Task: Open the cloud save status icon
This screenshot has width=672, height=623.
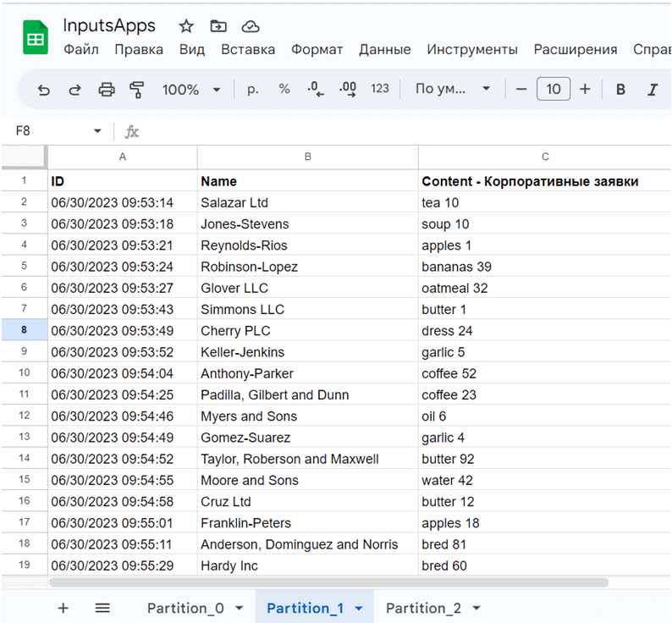Action: tap(251, 26)
